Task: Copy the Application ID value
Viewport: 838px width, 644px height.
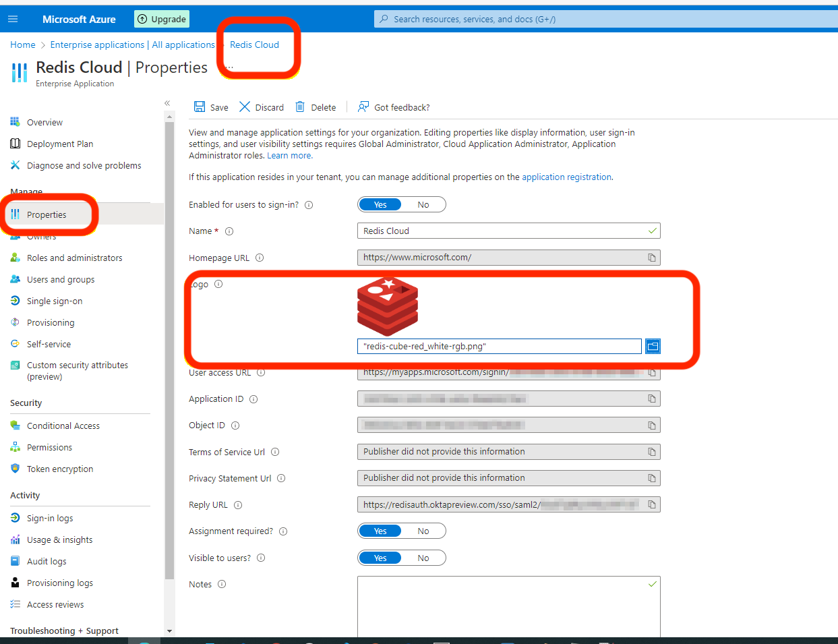Action: tap(651, 399)
